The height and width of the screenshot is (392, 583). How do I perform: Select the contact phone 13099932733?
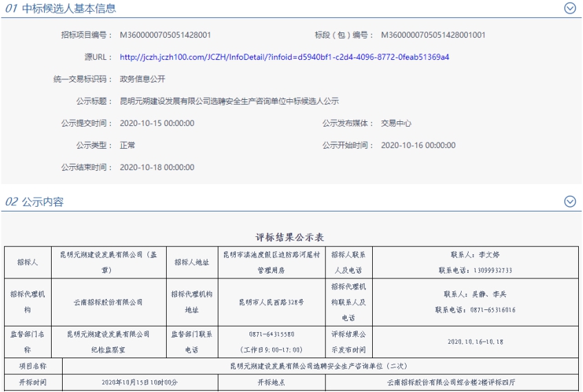pos(475,271)
